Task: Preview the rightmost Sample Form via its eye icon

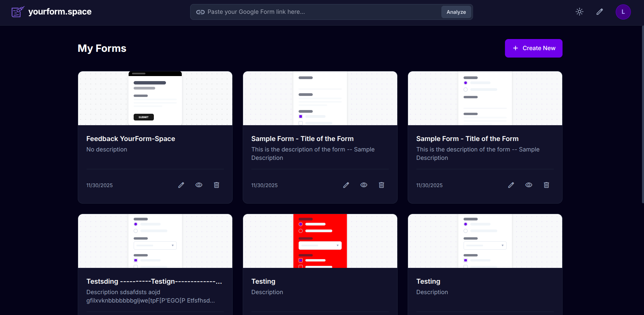Action: [x=529, y=185]
